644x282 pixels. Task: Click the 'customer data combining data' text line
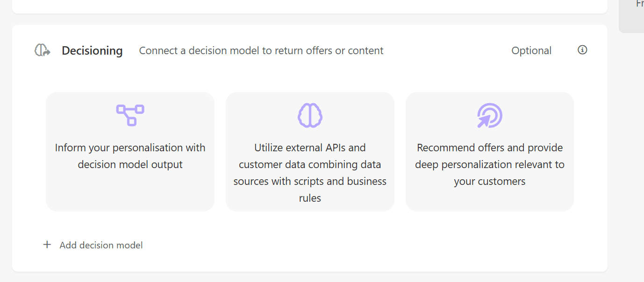click(x=310, y=164)
